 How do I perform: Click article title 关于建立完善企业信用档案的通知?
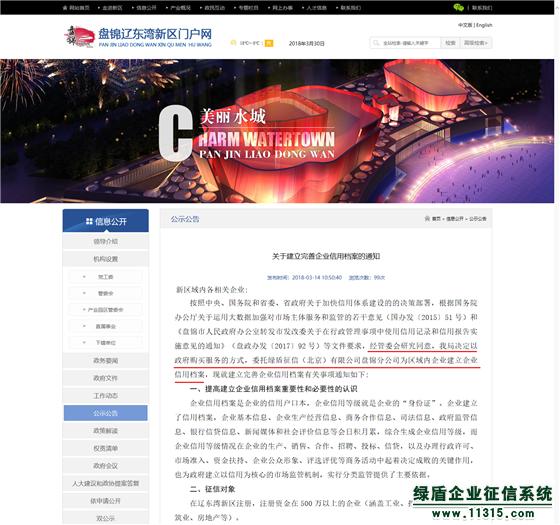(326, 256)
